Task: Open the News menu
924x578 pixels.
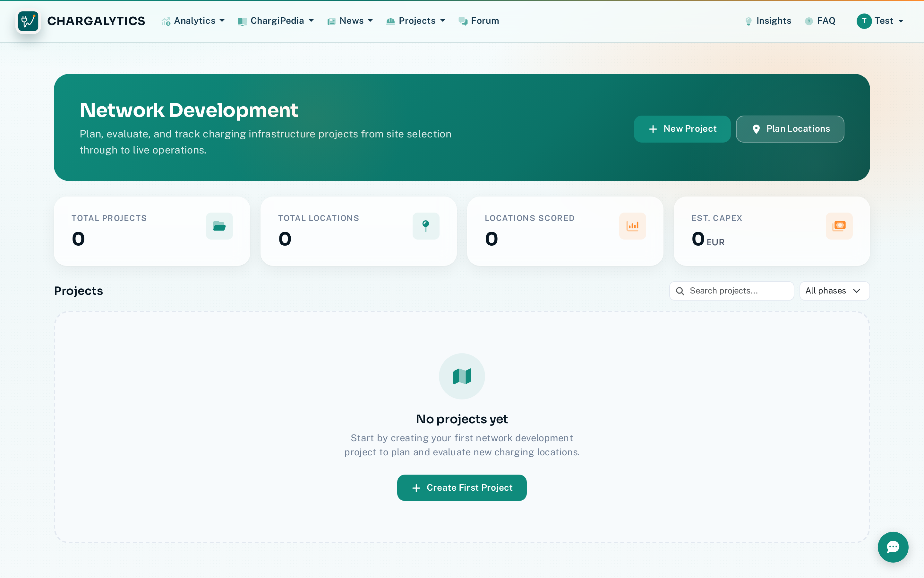Action: coord(350,21)
